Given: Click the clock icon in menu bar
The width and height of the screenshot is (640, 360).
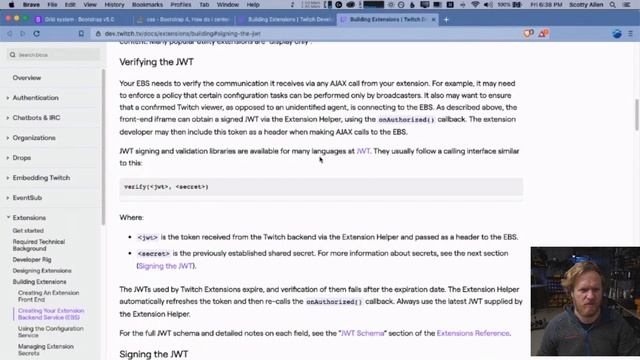Looking at the screenshot, I should [x=401, y=5].
